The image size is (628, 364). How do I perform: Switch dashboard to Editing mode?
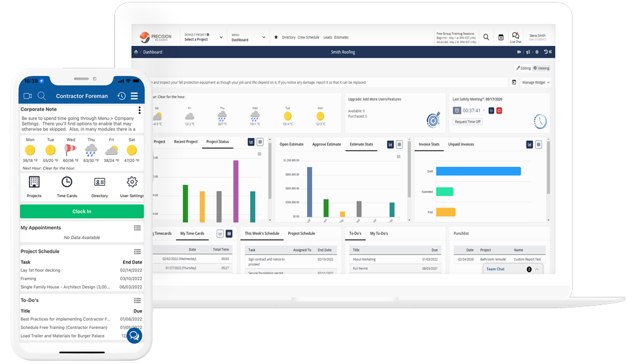[523, 68]
